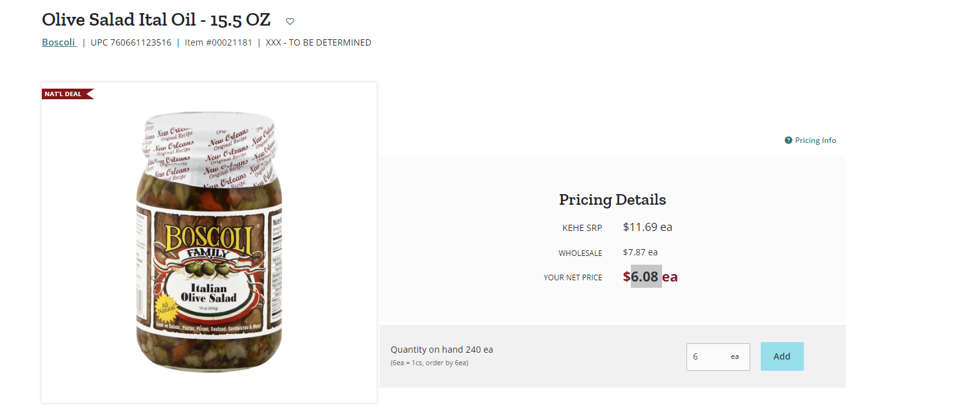The width and height of the screenshot is (980, 412).
Task: Click the Pricing Details heading
Action: (x=612, y=200)
